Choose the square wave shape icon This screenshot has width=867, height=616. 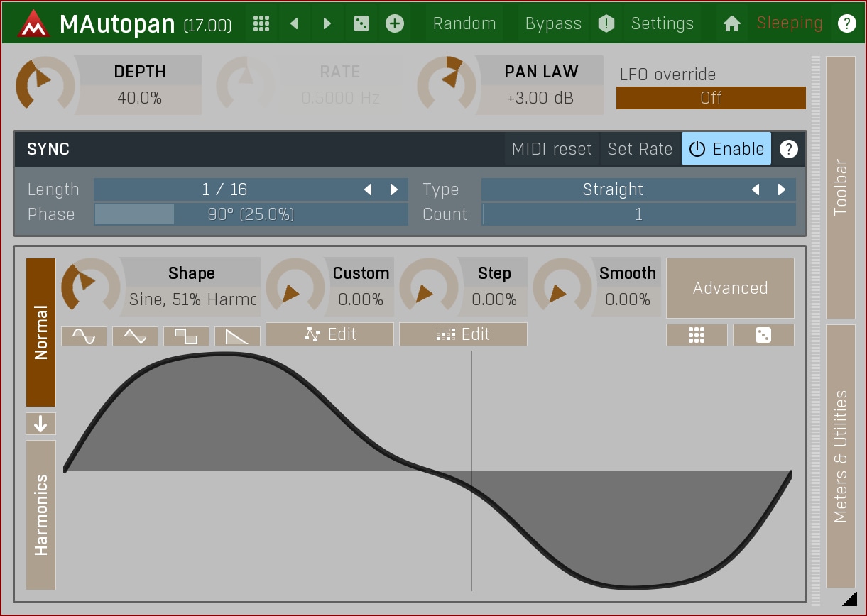tap(186, 336)
